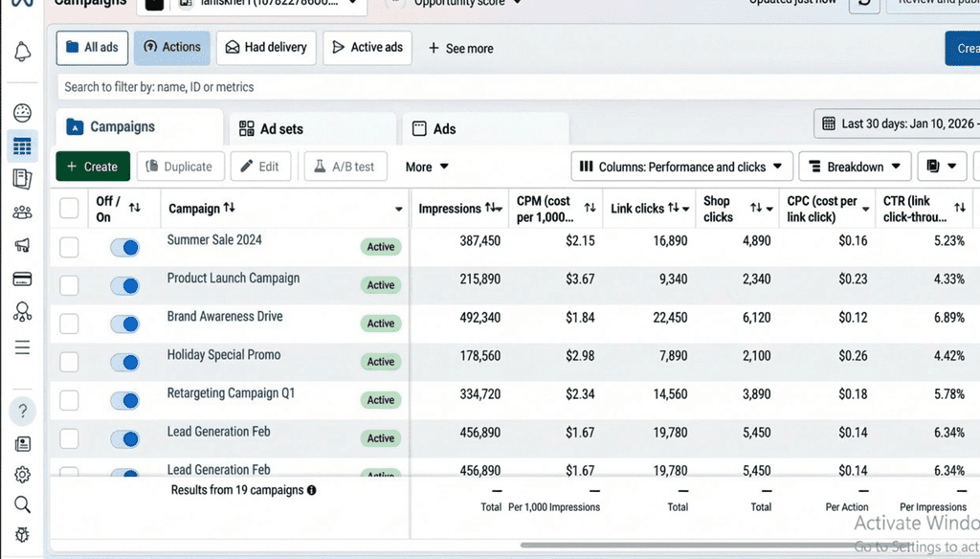Open the notifications bell in sidebar
The height and width of the screenshot is (559, 980).
coord(22,52)
